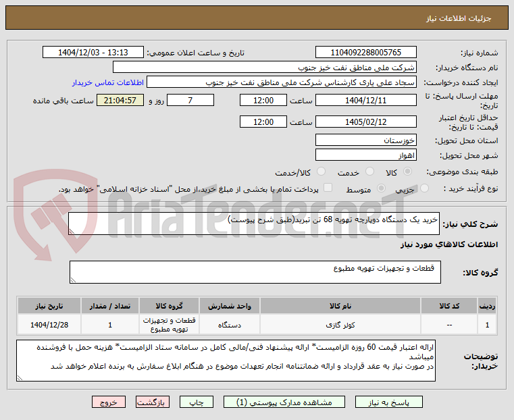This screenshot has width=514, height=420.
Task: Click the group cell قطعات و تجهیزات تهویه مطبوع
Action: click(x=169, y=325)
